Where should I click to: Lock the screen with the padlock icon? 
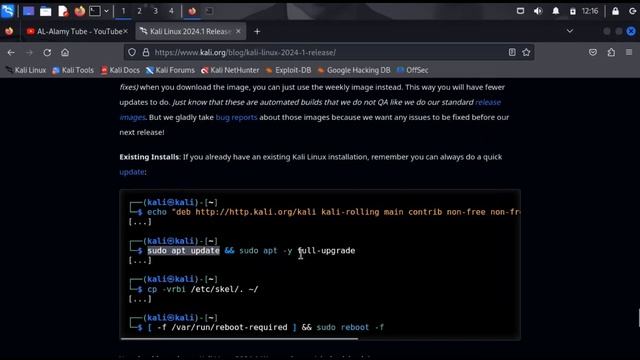click(615, 11)
